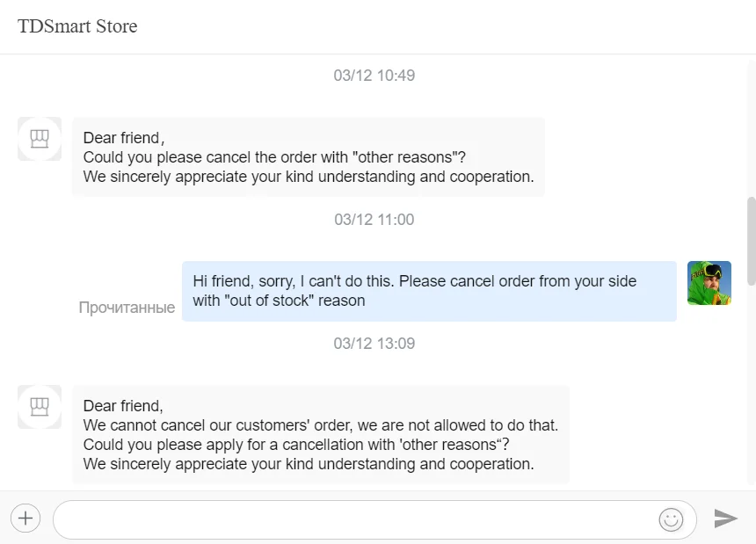Click "Hi friend, sorry" text line
The image size is (756, 544).
click(x=414, y=281)
